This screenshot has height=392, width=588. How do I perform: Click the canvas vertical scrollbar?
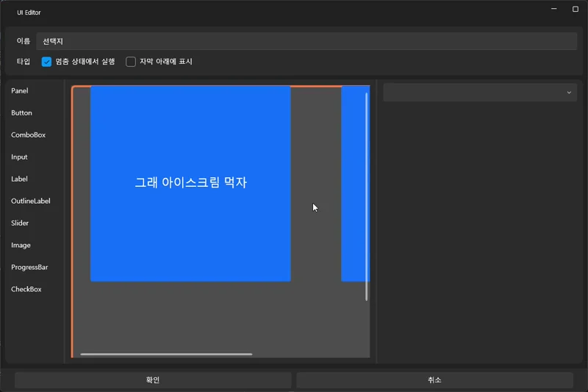(x=367, y=196)
